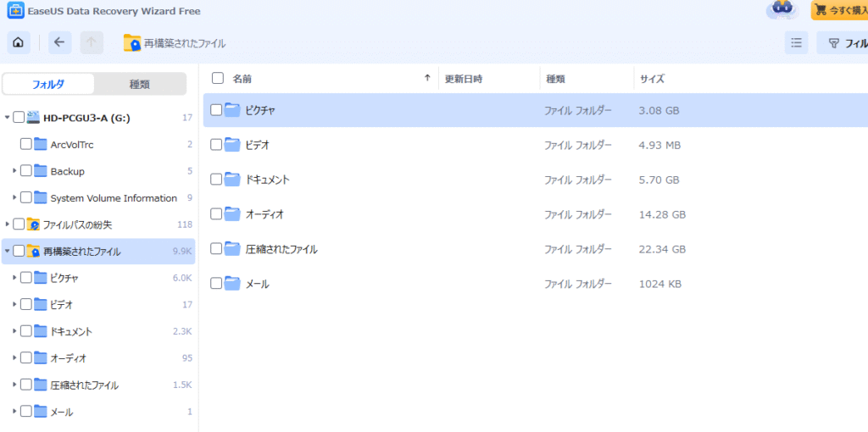
Task: Open the フィルター filter button
Action: [x=843, y=43]
